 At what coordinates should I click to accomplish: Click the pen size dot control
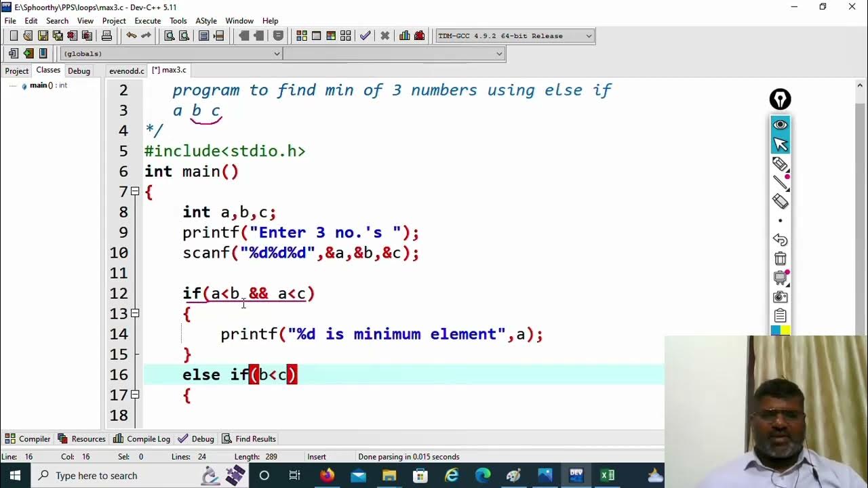(x=780, y=221)
